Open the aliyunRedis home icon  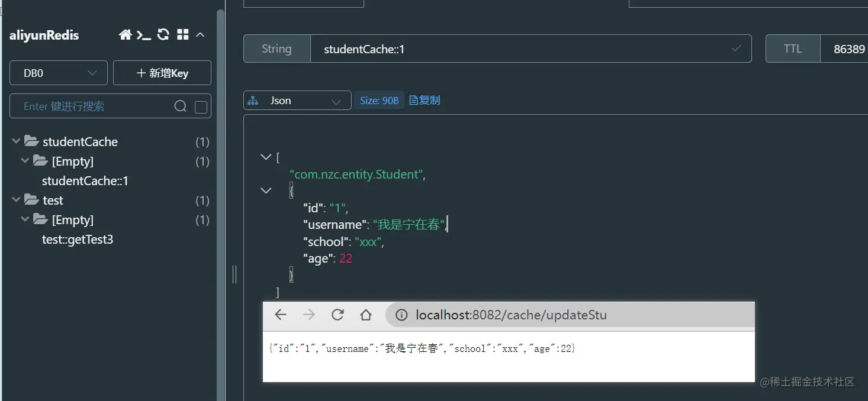click(x=125, y=35)
